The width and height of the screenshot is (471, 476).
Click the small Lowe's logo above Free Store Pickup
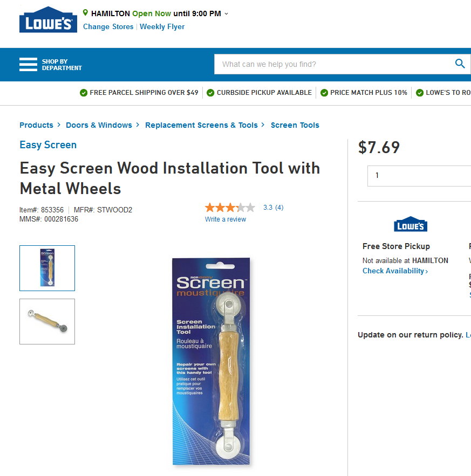point(411,224)
